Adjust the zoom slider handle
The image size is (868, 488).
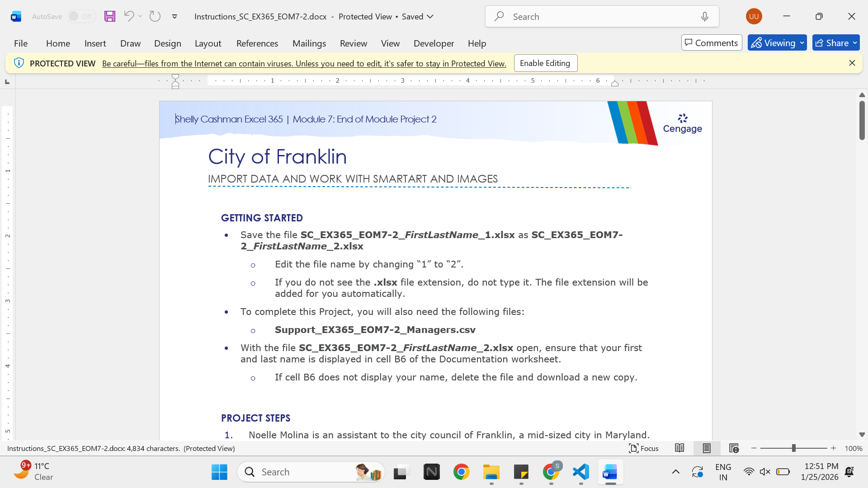point(794,448)
